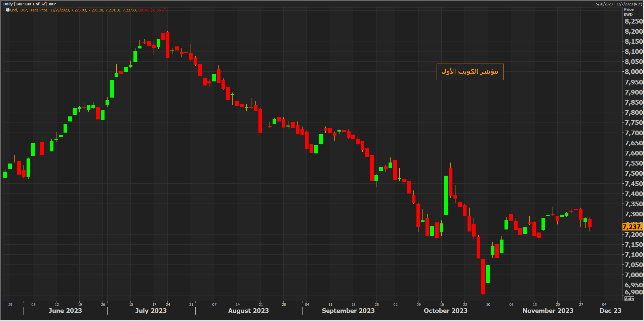Click the June 2023 month label

tap(65, 311)
